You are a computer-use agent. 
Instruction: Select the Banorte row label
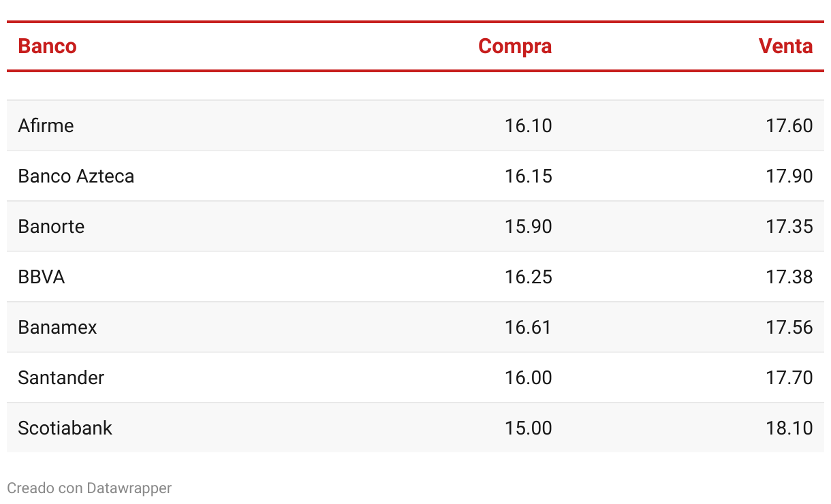point(51,227)
